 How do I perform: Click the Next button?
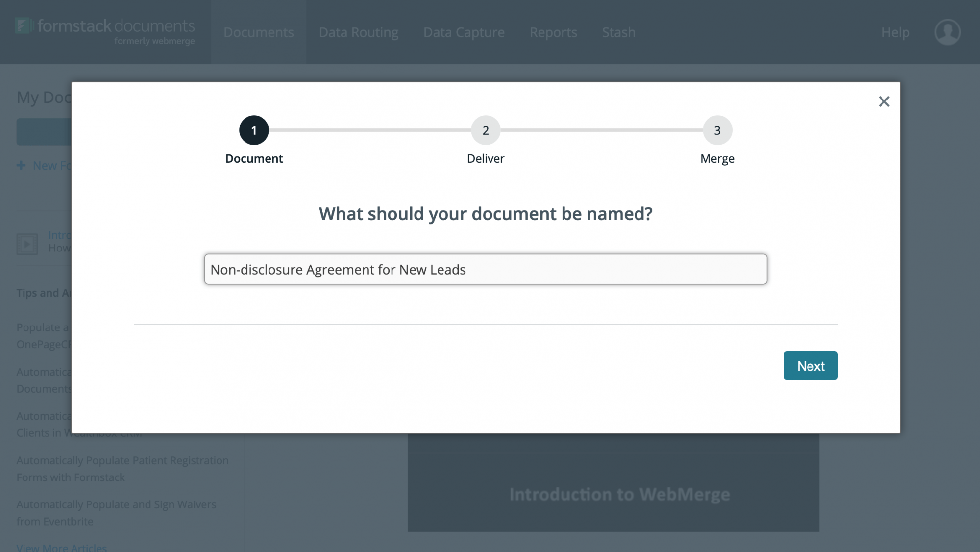810,366
